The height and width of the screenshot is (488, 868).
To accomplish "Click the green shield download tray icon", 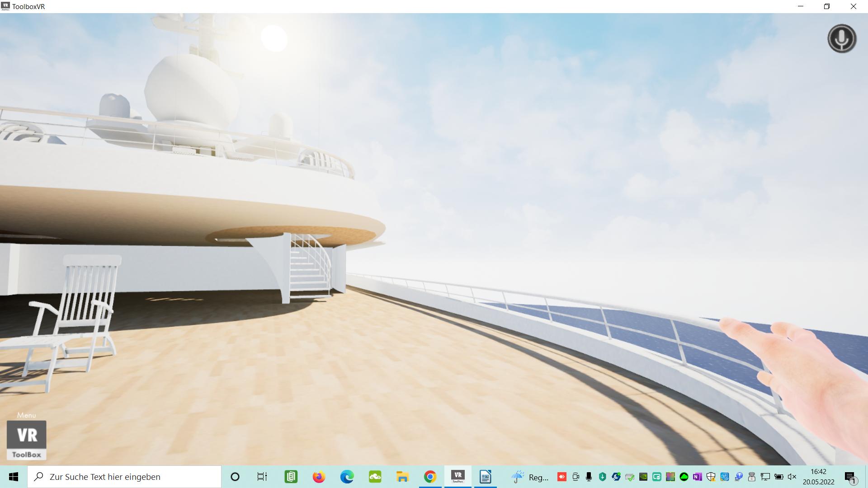I will pyautogui.click(x=603, y=477).
